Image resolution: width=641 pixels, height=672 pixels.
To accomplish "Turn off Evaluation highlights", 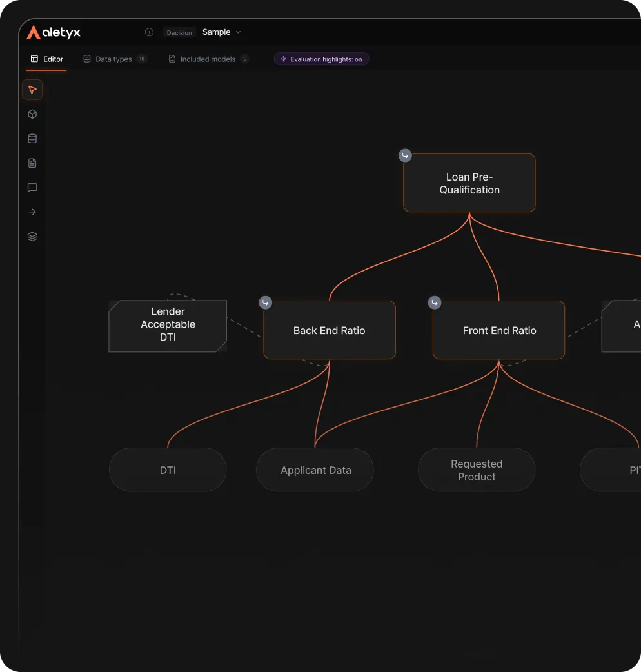I will pos(321,59).
